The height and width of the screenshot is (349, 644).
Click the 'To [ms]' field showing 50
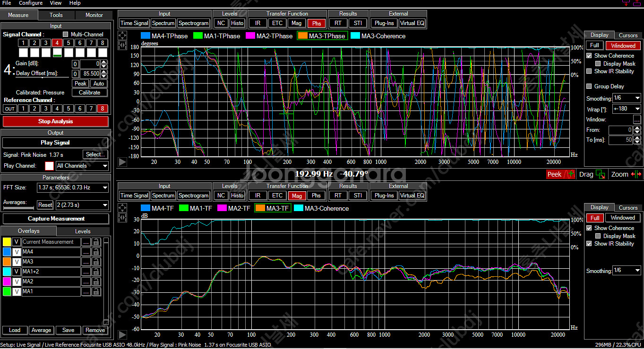620,140
